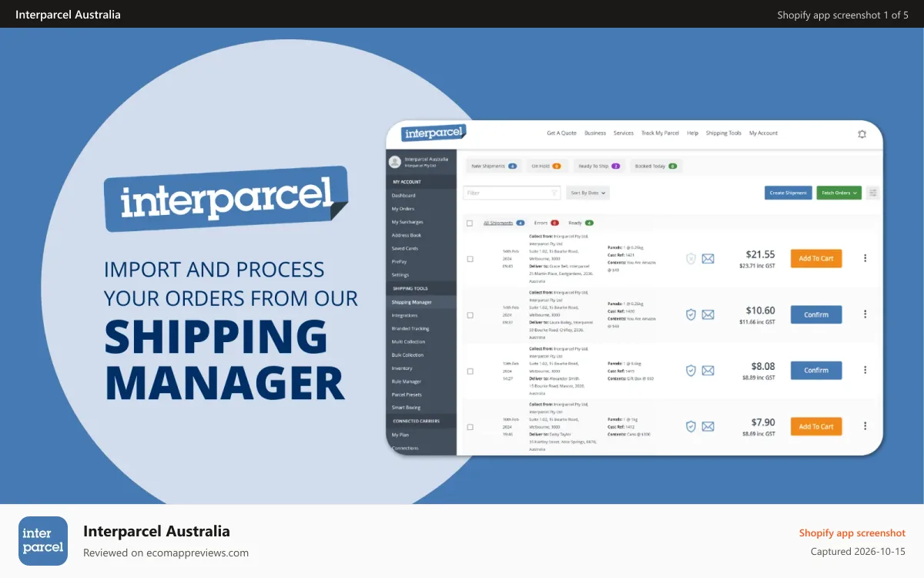924x578 pixels.
Task: Click the Interparcel app icon in the footer
Action: (x=43, y=541)
